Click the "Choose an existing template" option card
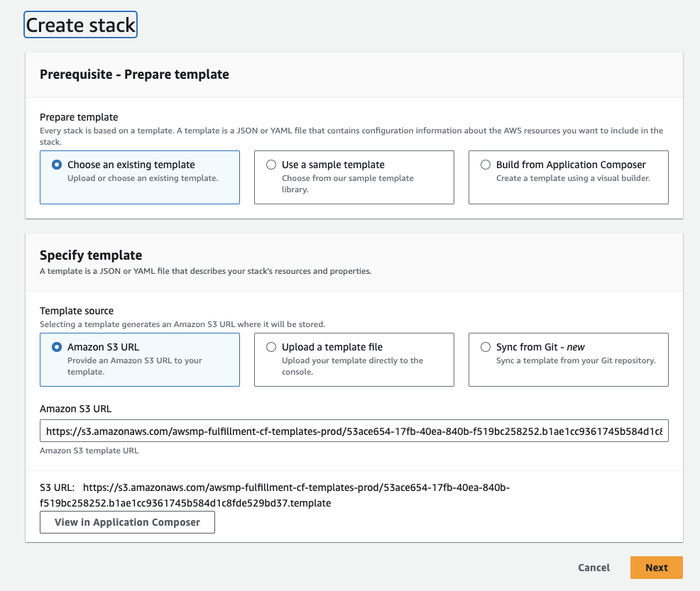 click(x=139, y=177)
